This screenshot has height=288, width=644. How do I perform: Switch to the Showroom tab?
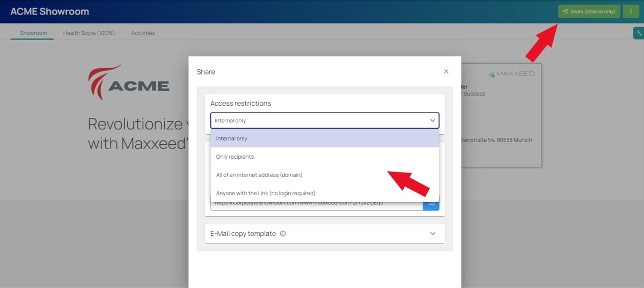(x=33, y=33)
